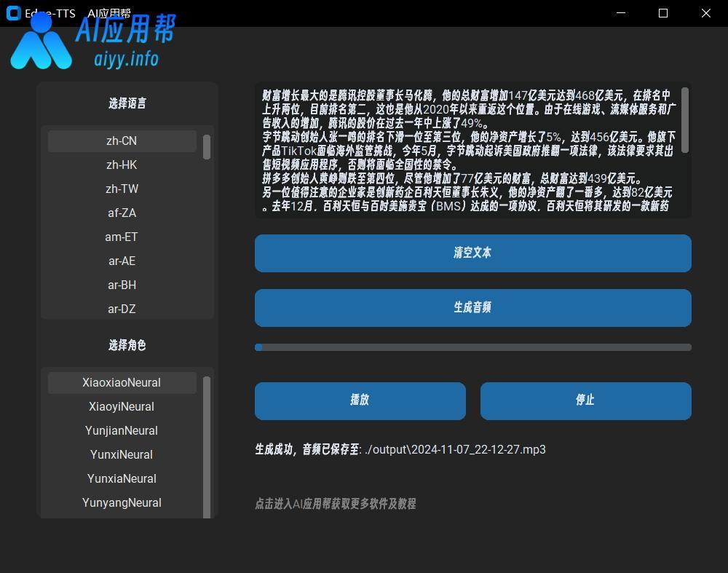Click the audio progress slider
The image size is (728, 573).
473,347
